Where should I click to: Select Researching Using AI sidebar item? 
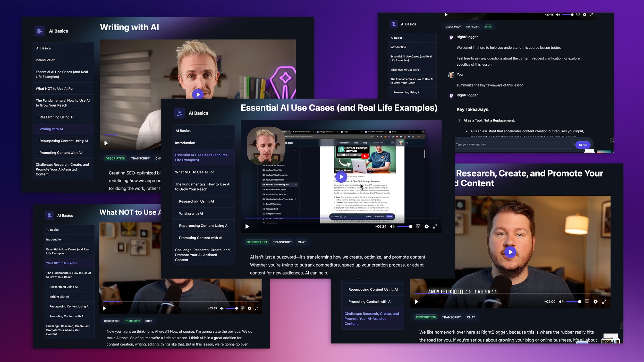click(x=56, y=117)
